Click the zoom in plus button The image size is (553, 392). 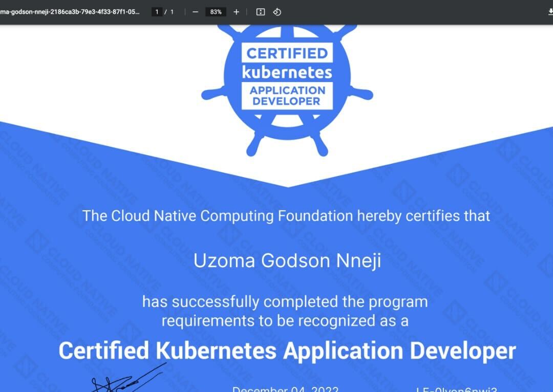[236, 12]
